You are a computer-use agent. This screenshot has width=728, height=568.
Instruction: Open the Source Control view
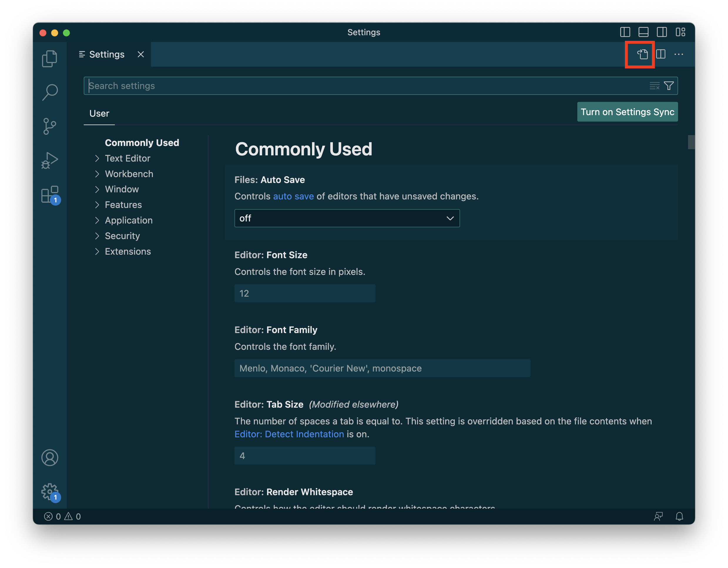tap(50, 126)
